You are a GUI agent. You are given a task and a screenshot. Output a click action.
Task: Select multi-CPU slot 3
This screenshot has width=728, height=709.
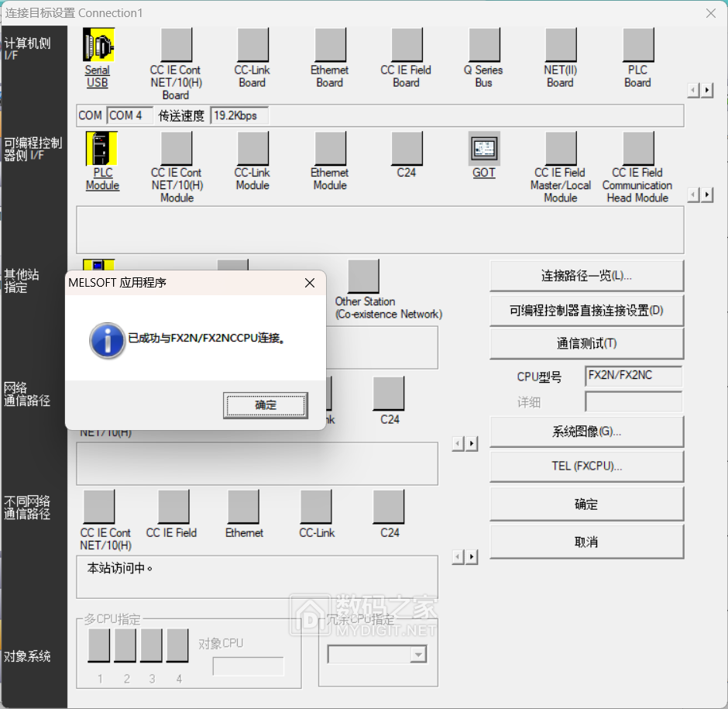pyautogui.click(x=151, y=645)
